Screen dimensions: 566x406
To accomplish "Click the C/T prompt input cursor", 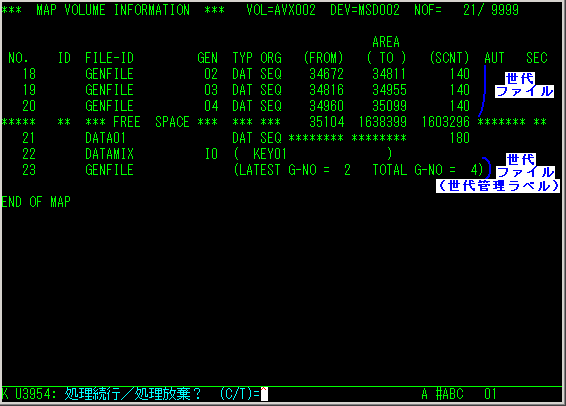I will 264,394.
